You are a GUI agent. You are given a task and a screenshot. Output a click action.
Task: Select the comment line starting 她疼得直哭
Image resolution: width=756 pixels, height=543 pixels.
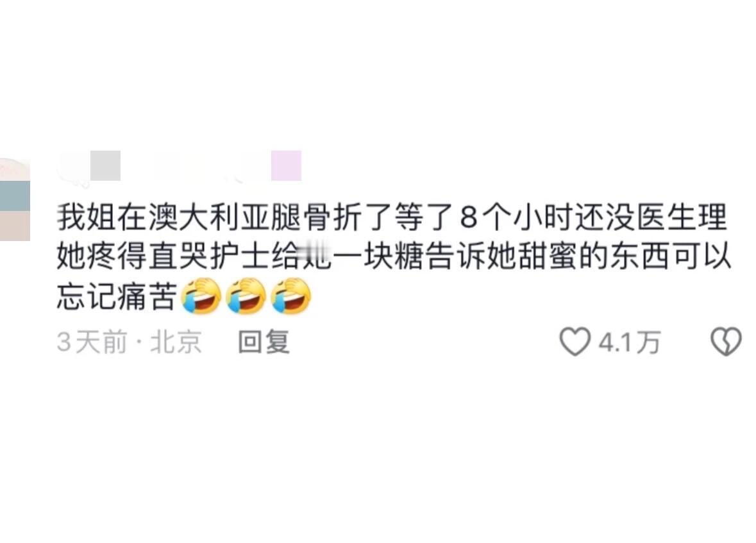[x=394, y=256]
